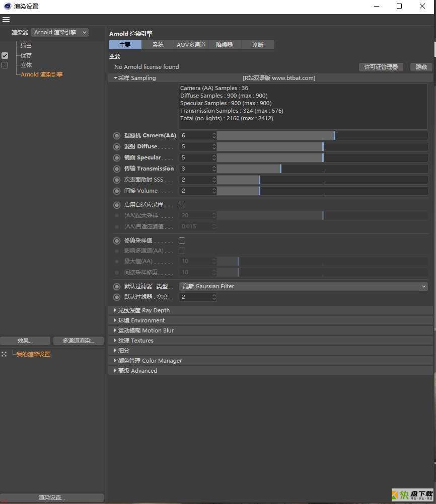Toggle animation dot for 默认过滤器 类型

click(x=117, y=286)
